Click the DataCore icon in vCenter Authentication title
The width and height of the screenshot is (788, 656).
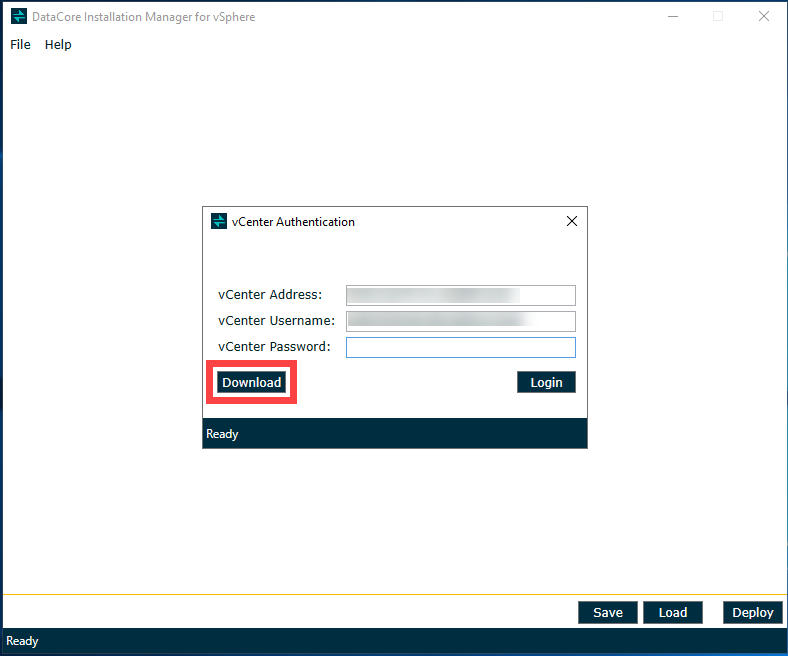pos(219,221)
